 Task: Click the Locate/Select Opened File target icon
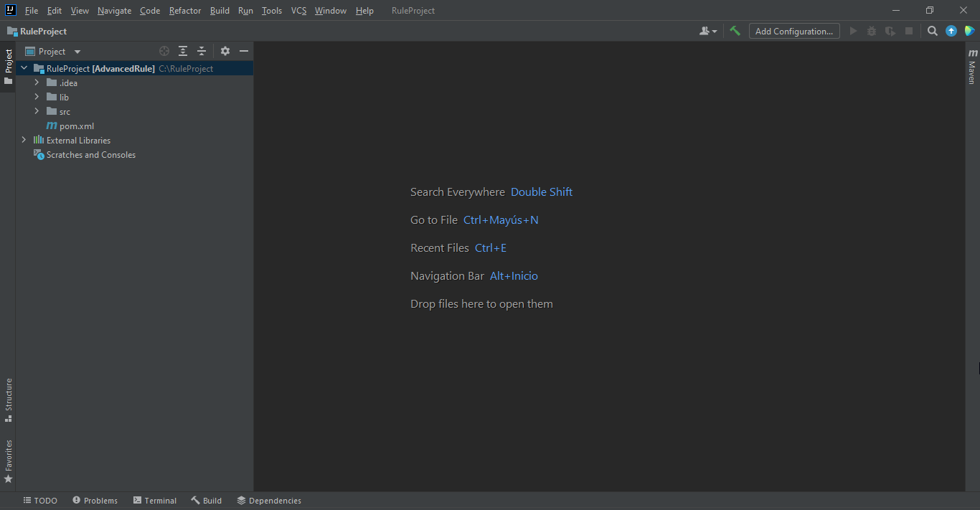coord(164,51)
